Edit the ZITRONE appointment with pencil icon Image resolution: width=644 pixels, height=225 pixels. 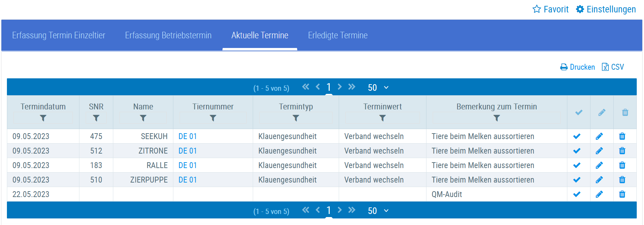coord(599,151)
